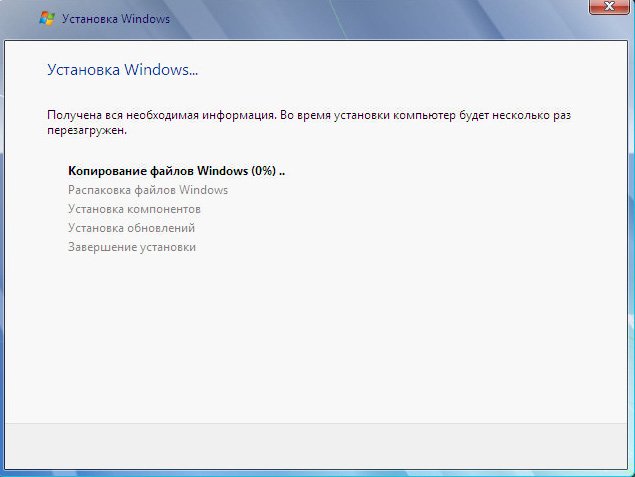Image resolution: width=635 pixels, height=477 pixels.
Task: Click the 'Установка обновлений' step
Action: tap(131, 228)
